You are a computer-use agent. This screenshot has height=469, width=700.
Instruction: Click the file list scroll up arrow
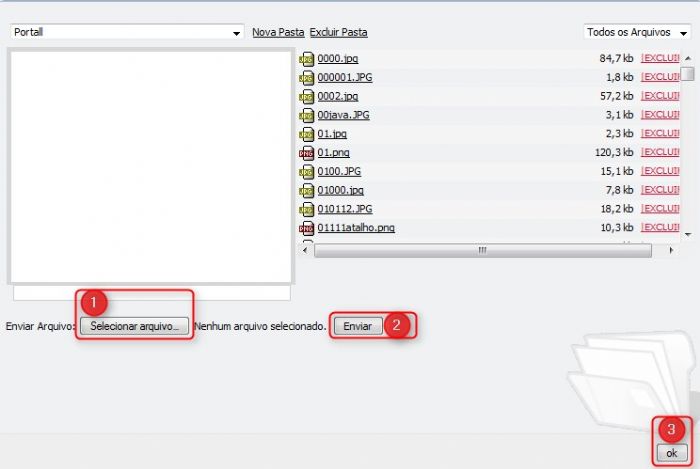pyautogui.click(x=688, y=58)
